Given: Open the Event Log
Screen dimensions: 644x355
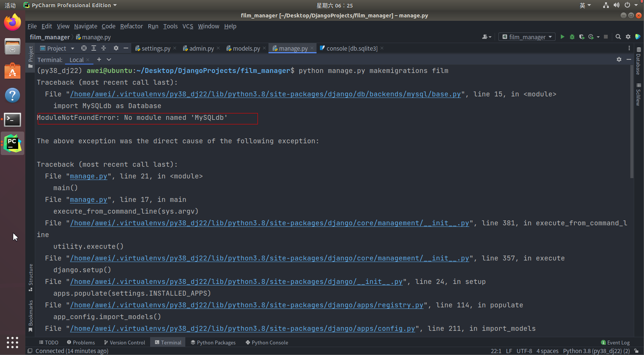Looking at the screenshot, I should click(x=615, y=343).
